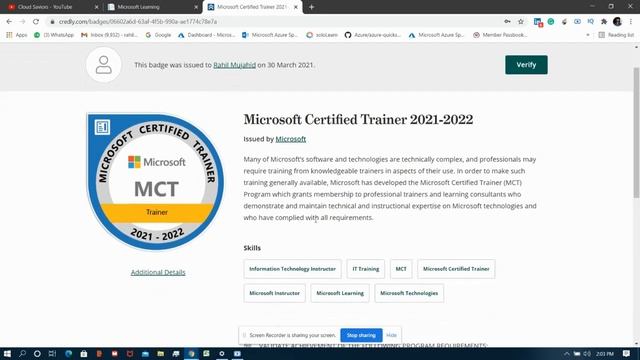Open the volume control in system tray
640x360 pixels.
point(587,353)
